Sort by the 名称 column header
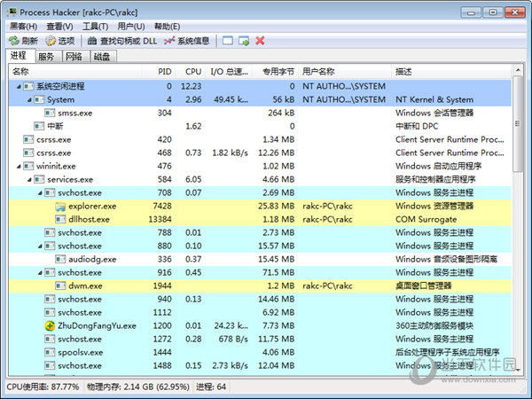 pyautogui.click(x=75, y=72)
